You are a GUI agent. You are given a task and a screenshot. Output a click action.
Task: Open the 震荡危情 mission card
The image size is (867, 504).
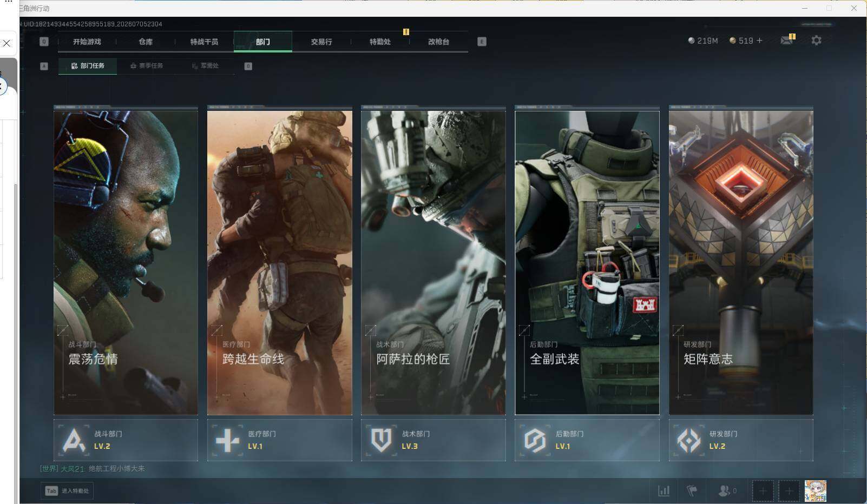126,261
